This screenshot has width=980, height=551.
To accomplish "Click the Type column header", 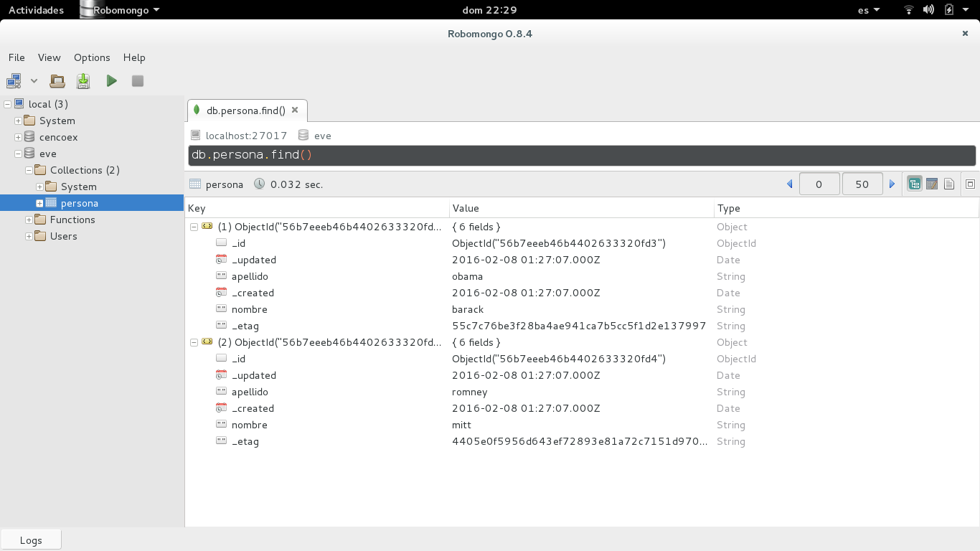I will pyautogui.click(x=847, y=208).
